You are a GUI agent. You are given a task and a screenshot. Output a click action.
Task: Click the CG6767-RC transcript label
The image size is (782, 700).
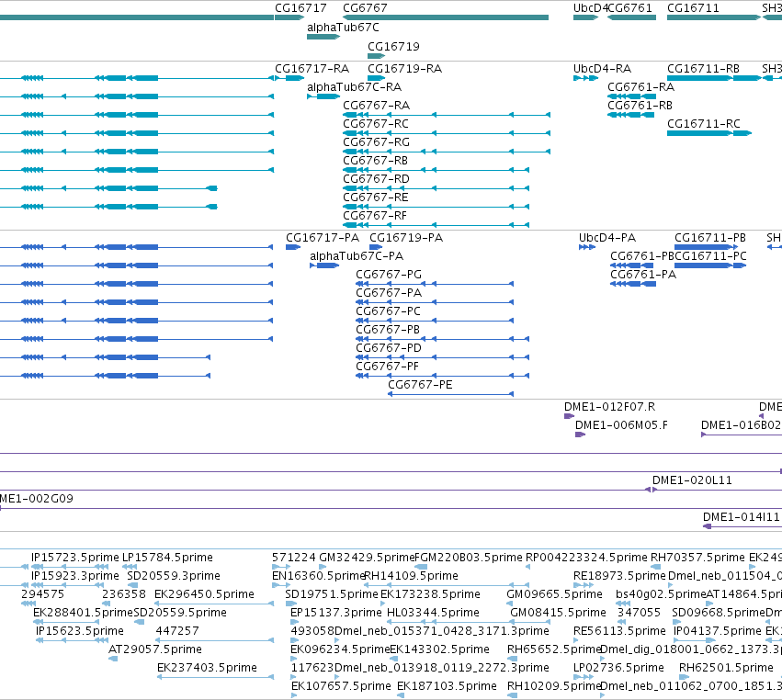point(376,124)
